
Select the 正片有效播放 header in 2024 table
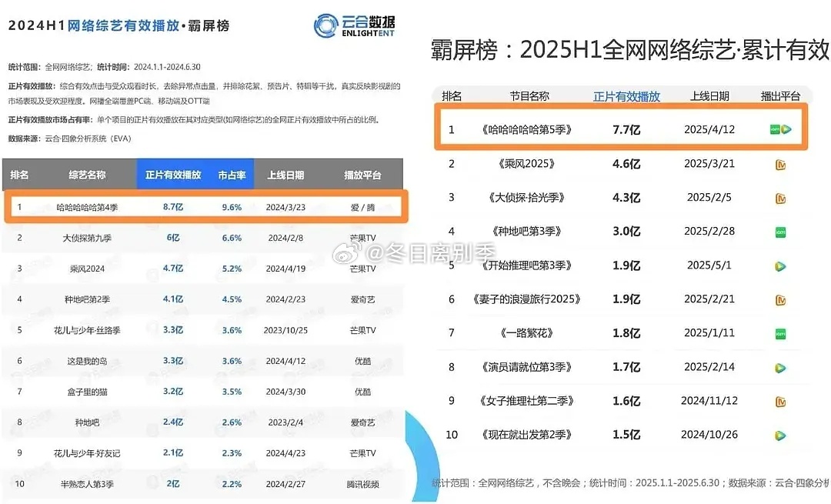click(x=173, y=175)
